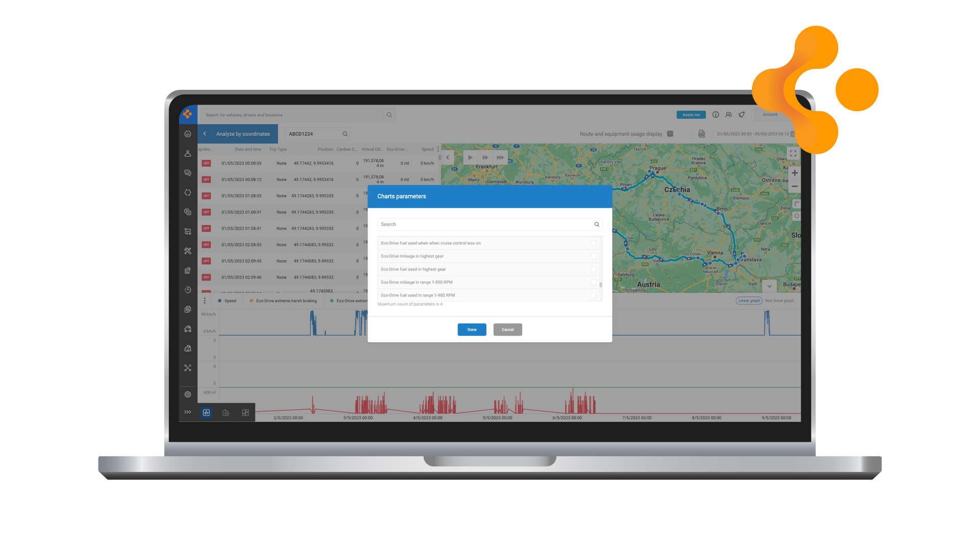Screen dimensions: 980x551
Task: Click the Done button
Action: [x=472, y=330]
